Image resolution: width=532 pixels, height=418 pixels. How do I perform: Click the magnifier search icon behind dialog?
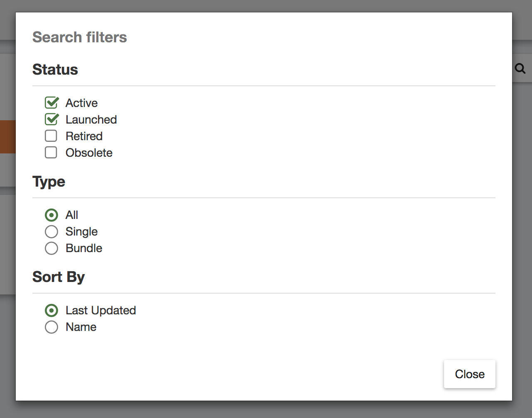(x=520, y=68)
